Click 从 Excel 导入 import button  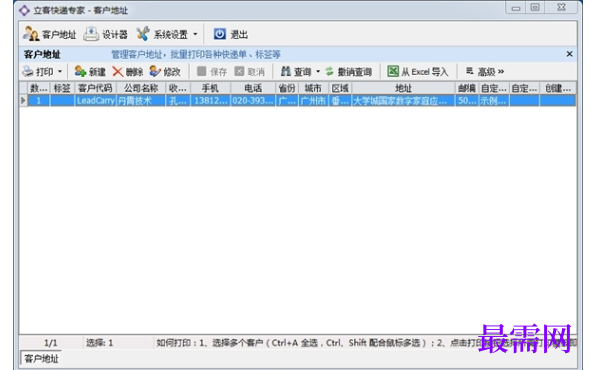pos(418,71)
